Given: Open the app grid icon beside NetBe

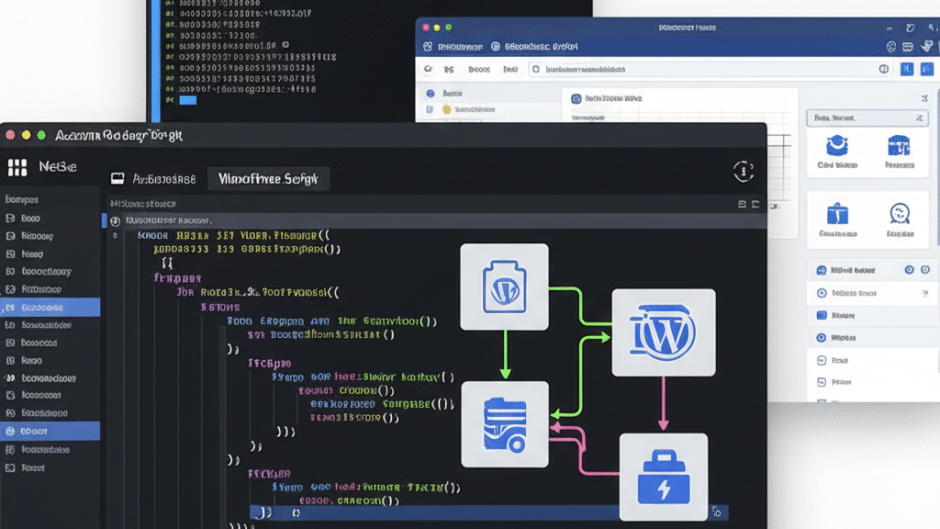Looking at the screenshot, I should pos(17,167).
